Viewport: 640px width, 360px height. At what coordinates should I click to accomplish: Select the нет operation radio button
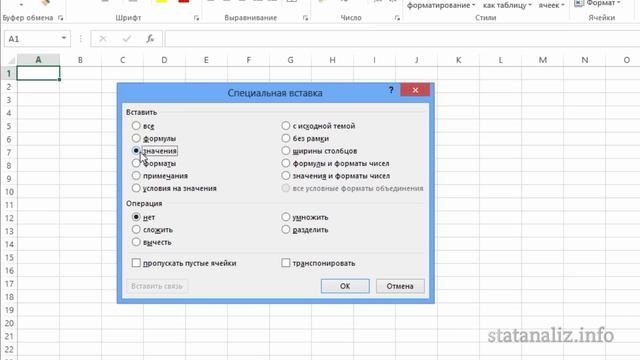[x=136, y=217]
